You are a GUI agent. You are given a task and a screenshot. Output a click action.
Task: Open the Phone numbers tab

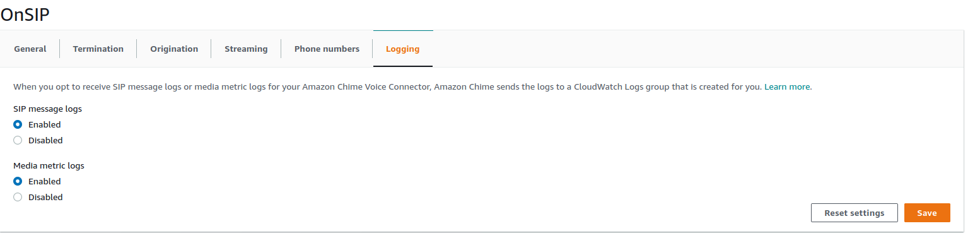327,49
